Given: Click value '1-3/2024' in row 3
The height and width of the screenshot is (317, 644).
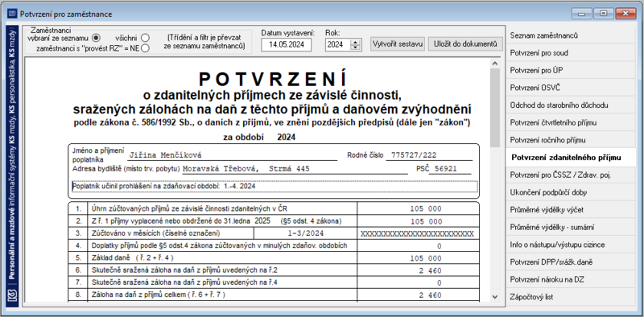Looking at the screenshot, I should [306, 233].
